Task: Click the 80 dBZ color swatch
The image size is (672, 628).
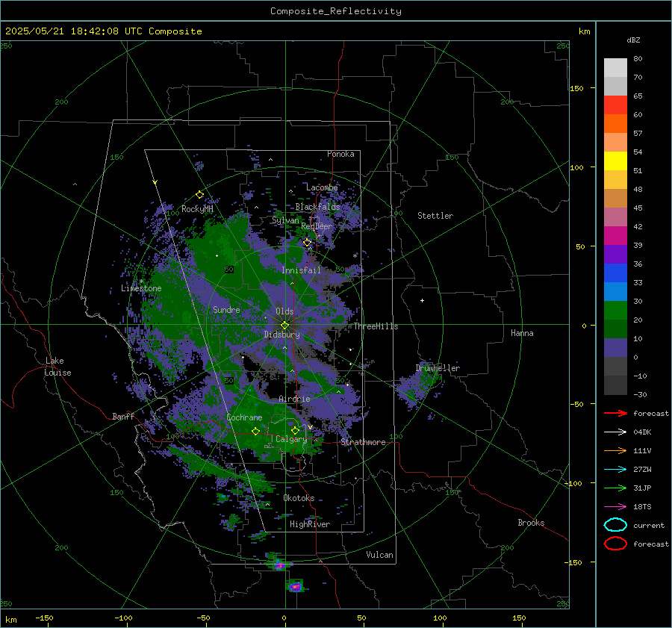Action: pos(615,67)
